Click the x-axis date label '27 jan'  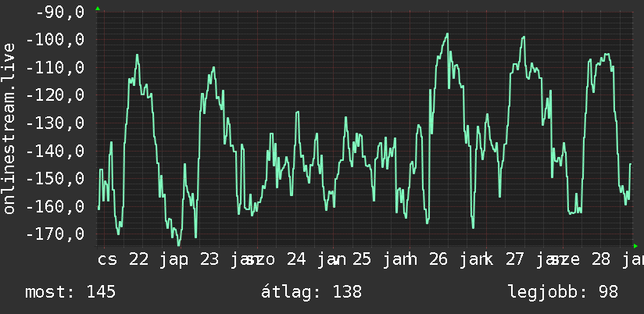[x=535, y=260]
